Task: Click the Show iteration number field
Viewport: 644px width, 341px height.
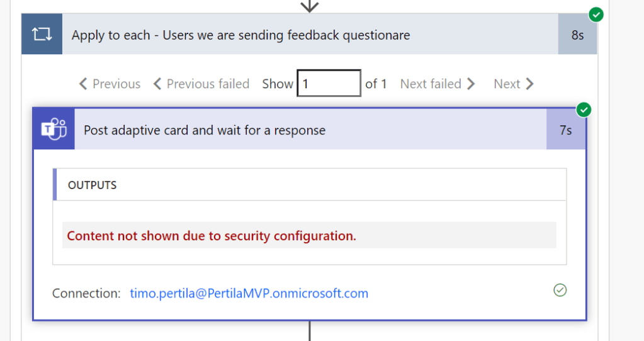Action: coord(329,83)
